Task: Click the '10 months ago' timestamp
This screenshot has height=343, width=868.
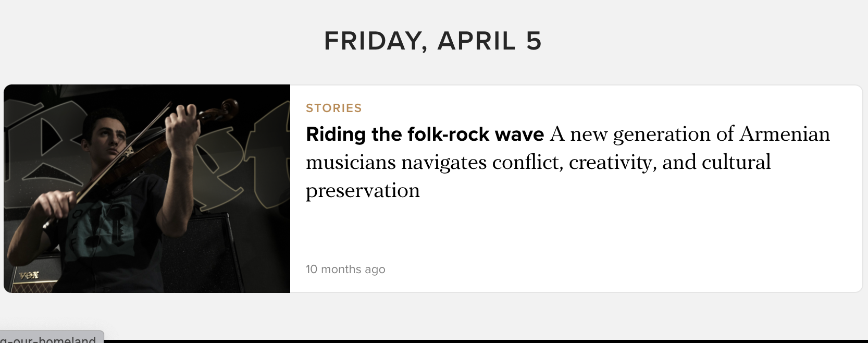Action: pyautogui.click(x=345, y=269)
